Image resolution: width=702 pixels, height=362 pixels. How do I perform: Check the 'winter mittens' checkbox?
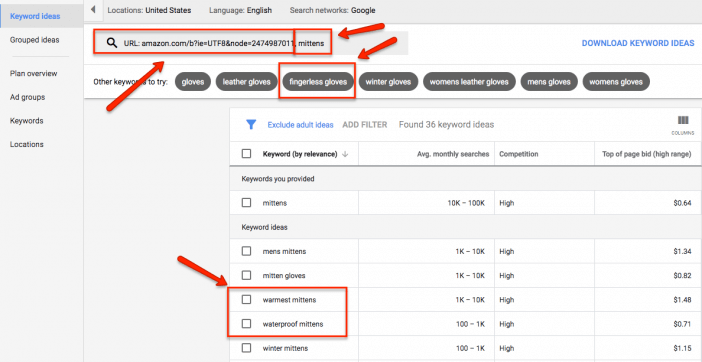coord(246,348)
